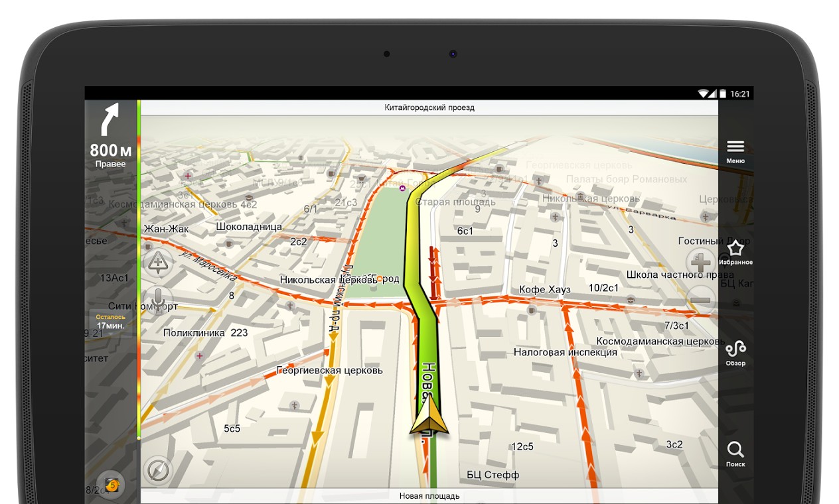
Task: Zoom out with the minus button
Action: (701, 300)
